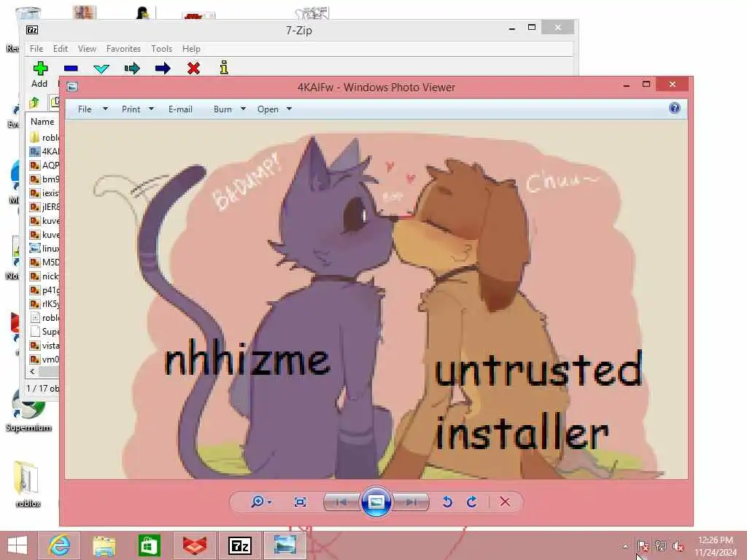The width and height of the screenshot is (747, 560).
Task: Switch to 7-Zip from the taskbar
Action: coord(239,545)
